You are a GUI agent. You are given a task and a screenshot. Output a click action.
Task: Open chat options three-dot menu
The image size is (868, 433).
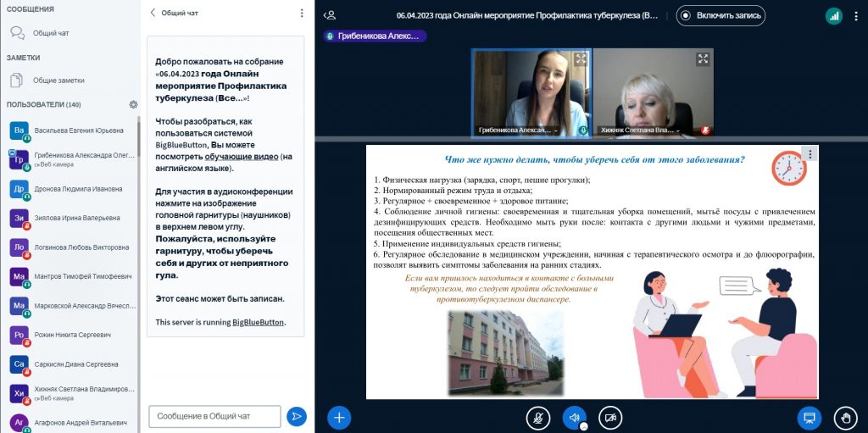pyautogui.click(x=301, y=13)
